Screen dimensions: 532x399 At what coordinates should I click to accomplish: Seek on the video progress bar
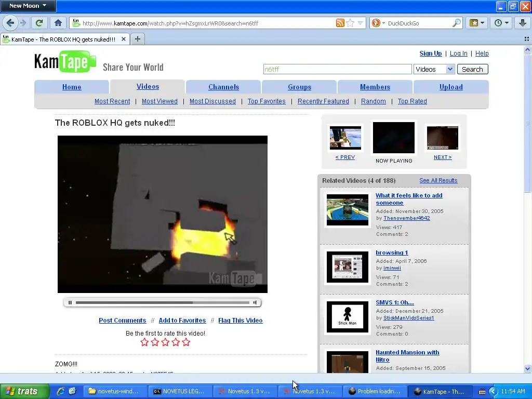click(163, 303)
